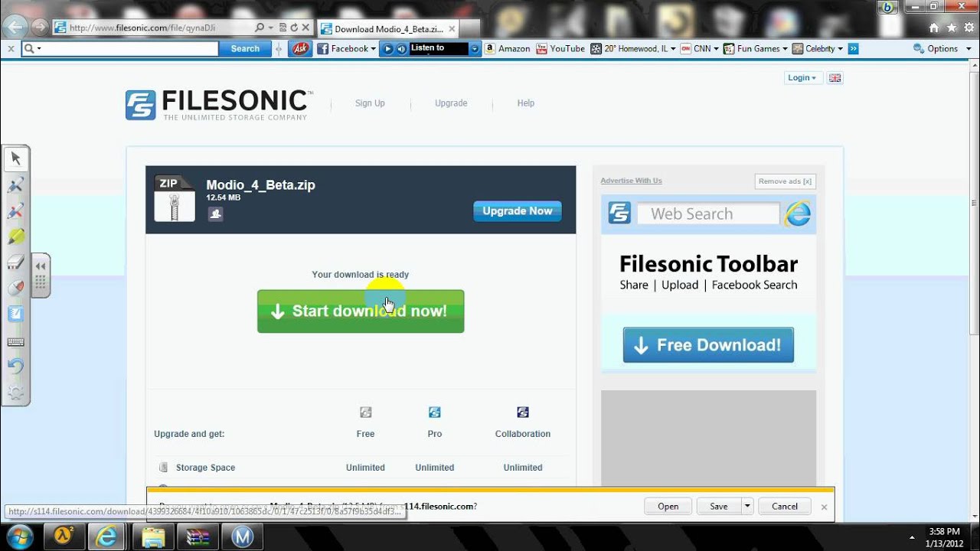Click the radio play button in toolbar

tap(388, 49)
